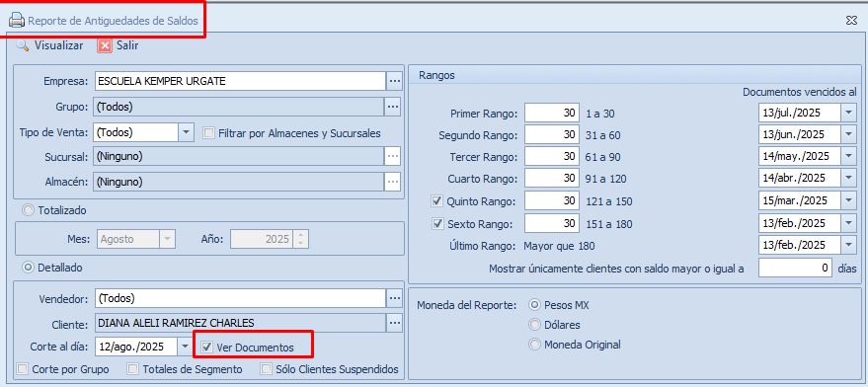Click Cliente field DIANA ALELI RAMIREZ CHARLES

240,322
